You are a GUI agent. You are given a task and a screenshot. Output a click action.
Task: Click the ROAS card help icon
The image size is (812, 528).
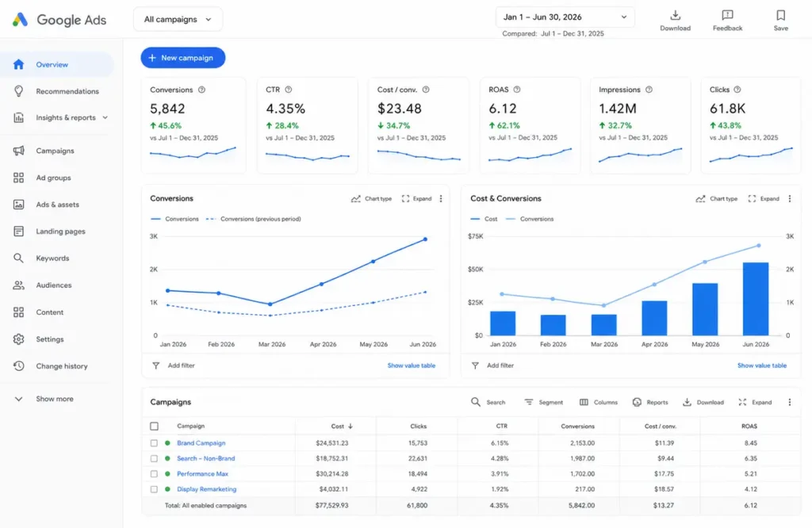pyautogui.click(x=517, y=90)
